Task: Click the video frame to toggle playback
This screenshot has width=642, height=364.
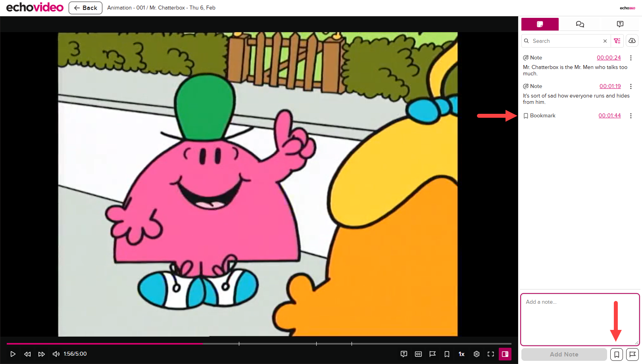Action: click(x=258, y=184)
